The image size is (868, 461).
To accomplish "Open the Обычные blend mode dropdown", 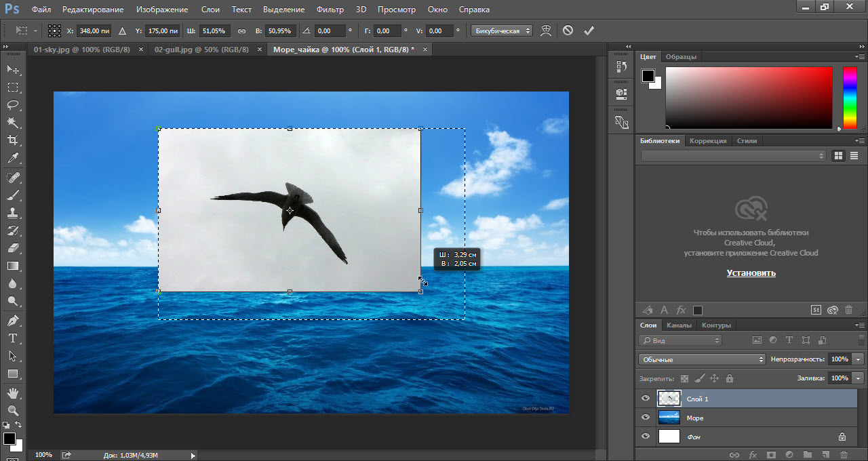I will (x=702, y=359).
